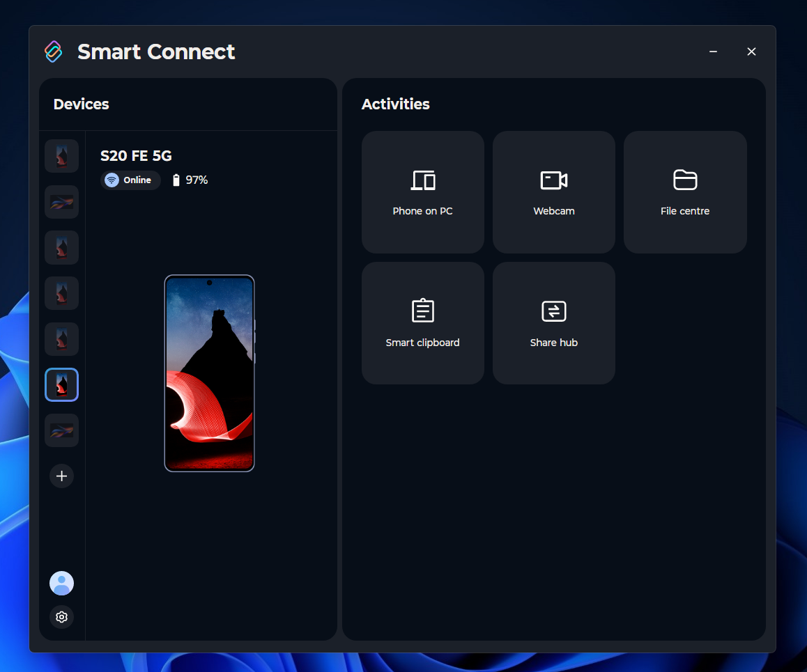Select the second device thumbnail with tablet image
The width and height of the screenshot is (807, 672).
click(62, 201)
